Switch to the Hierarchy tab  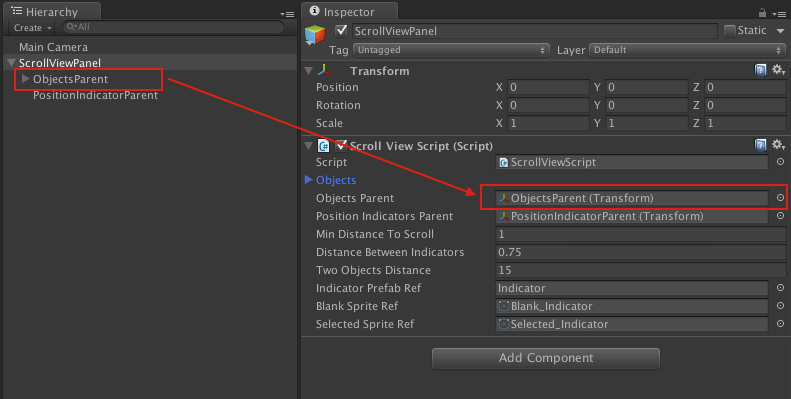[x=52, y=11]
